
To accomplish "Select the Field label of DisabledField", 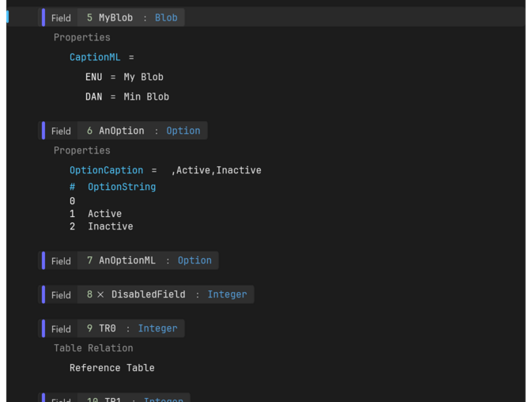I will [61, 295].
